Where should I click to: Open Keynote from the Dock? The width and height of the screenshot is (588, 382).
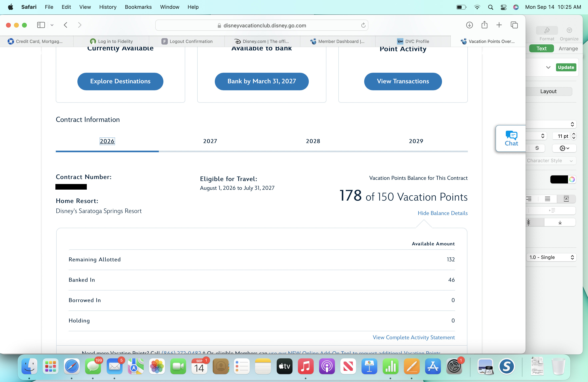(x=369, y=366)
